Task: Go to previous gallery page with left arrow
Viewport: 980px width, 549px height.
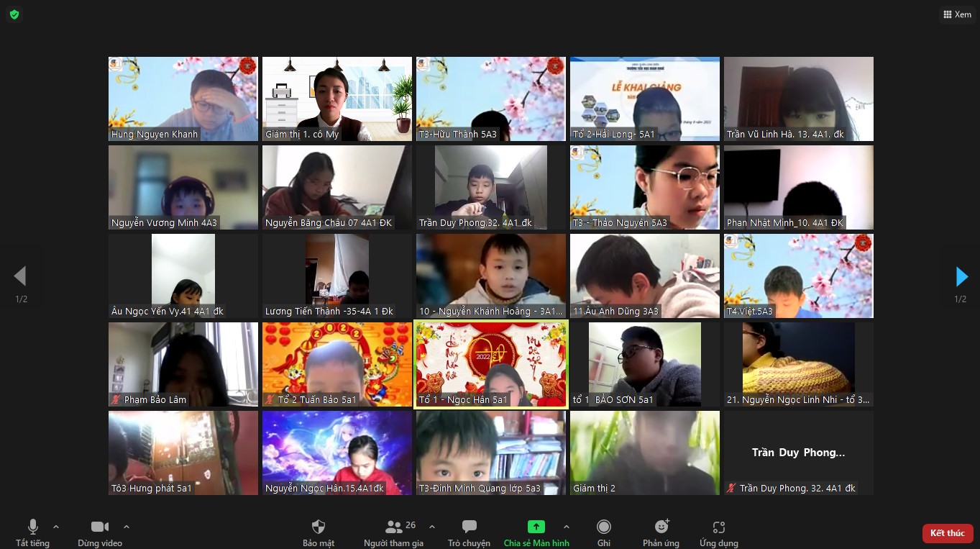Action: [x=20, y=276]
